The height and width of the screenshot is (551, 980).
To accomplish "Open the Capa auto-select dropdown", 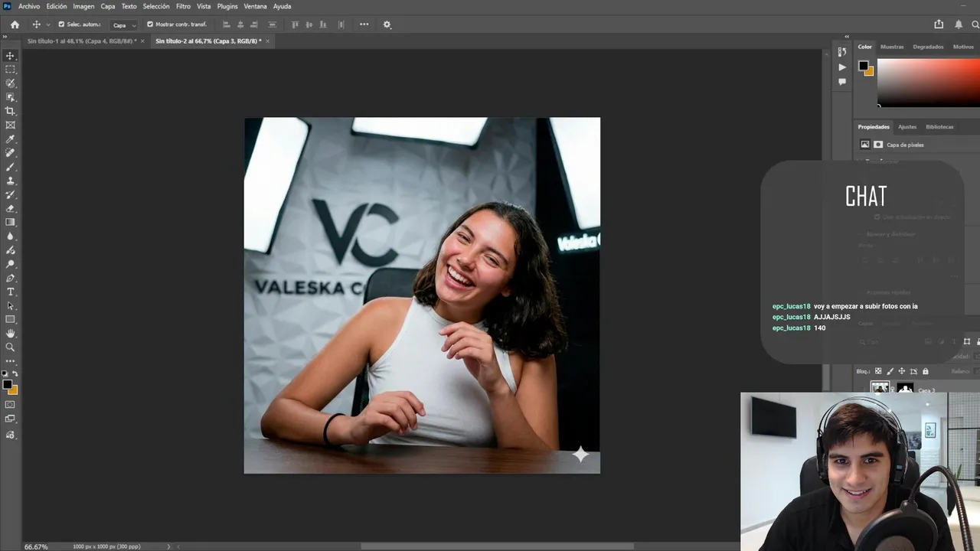I will click(x=124, y=25).
